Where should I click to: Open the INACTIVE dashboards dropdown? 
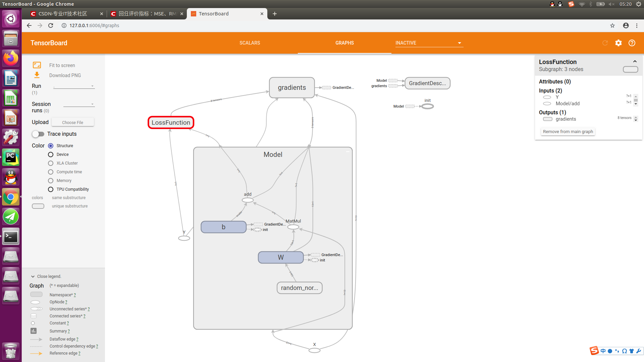(429, 43)
